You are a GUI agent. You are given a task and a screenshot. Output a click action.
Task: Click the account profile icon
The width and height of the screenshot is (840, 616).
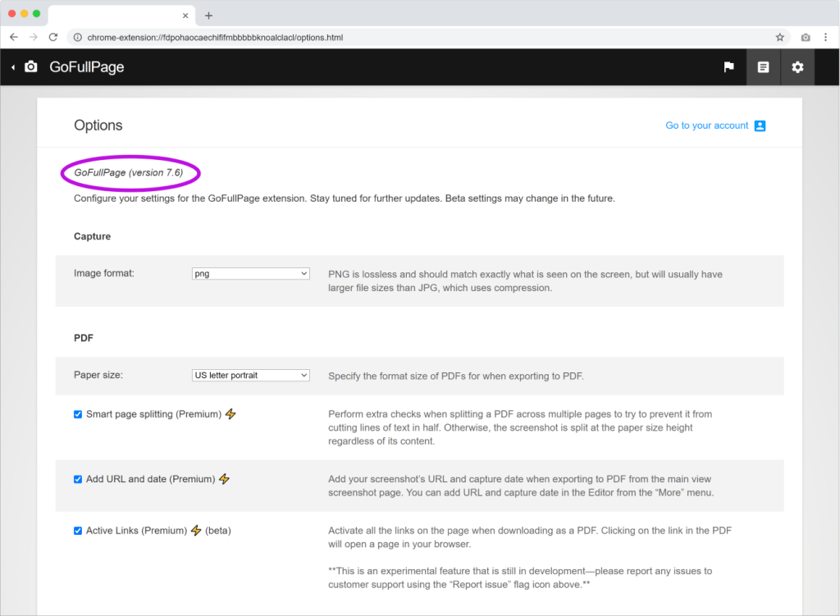coord(760,125)
